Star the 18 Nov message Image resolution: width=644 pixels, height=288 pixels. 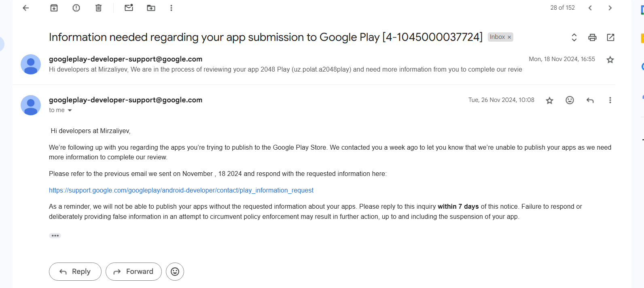pos(610,60)
